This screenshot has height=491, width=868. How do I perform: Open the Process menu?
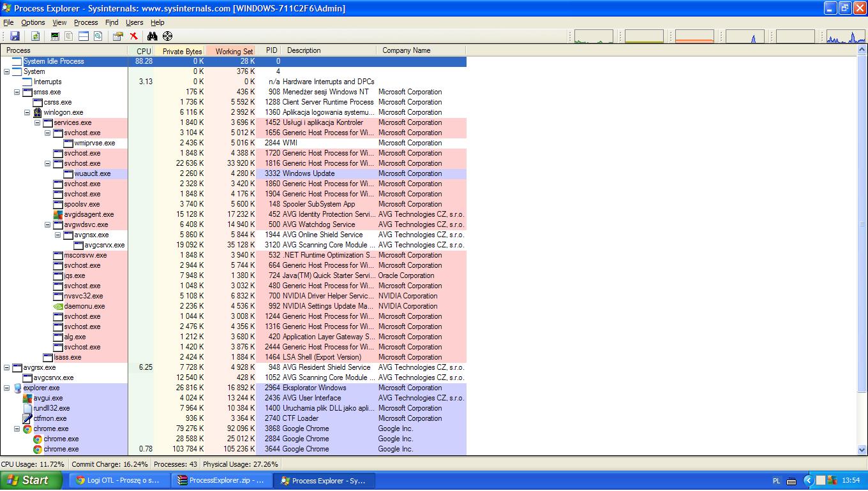(86, 22)
